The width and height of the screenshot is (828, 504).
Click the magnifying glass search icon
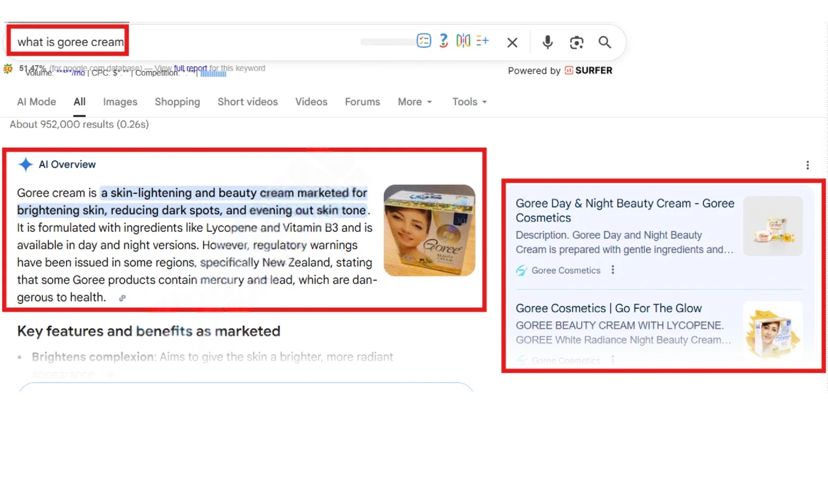[604, 42]
